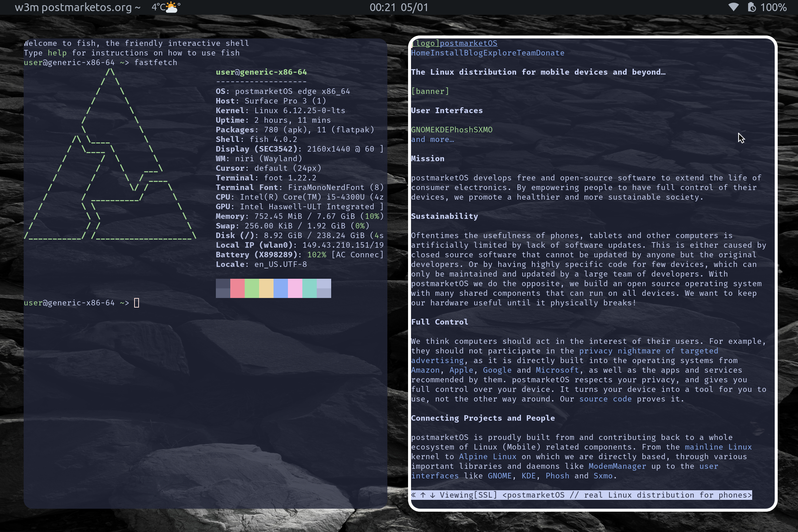
Task: Click the 'OS: postmarketOS edge x86_64' line
Action: pos(283,91)
